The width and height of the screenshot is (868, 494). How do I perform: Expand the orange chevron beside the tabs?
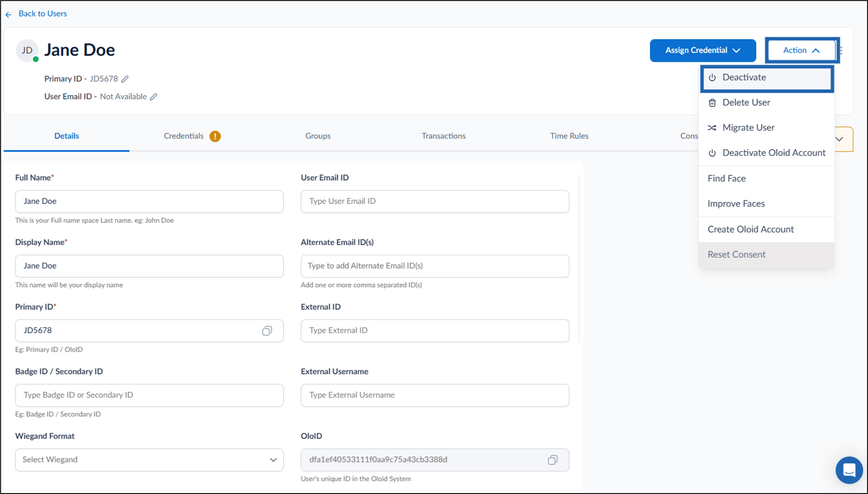click(x=840, y=139)
